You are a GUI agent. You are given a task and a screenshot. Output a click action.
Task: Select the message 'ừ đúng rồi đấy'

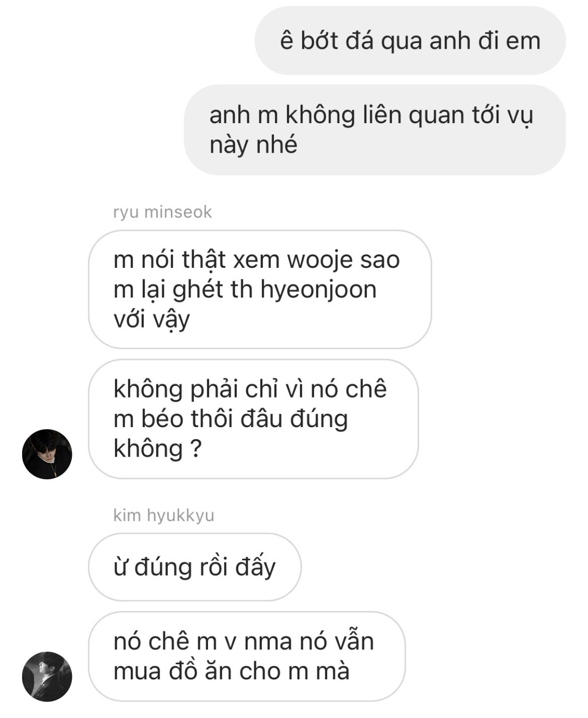194,567
